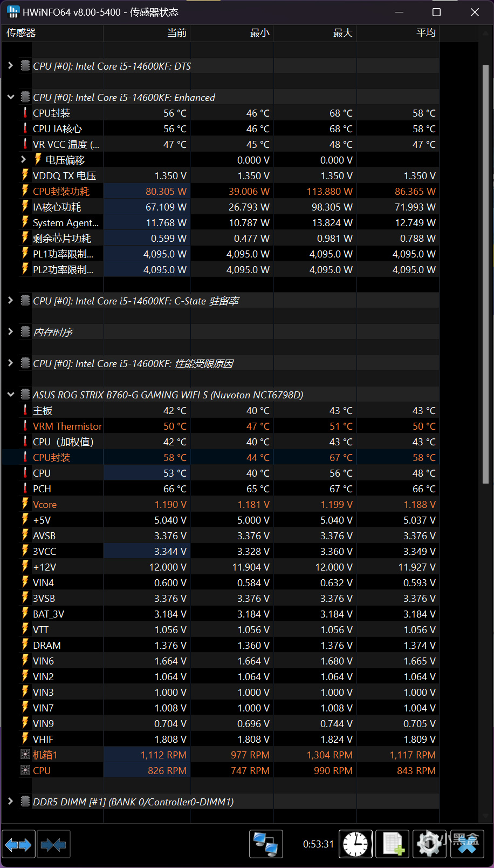This screenshot has width=494, height=868.
Task: Open the network remote monitoring icon
Action: coord(266,844)
